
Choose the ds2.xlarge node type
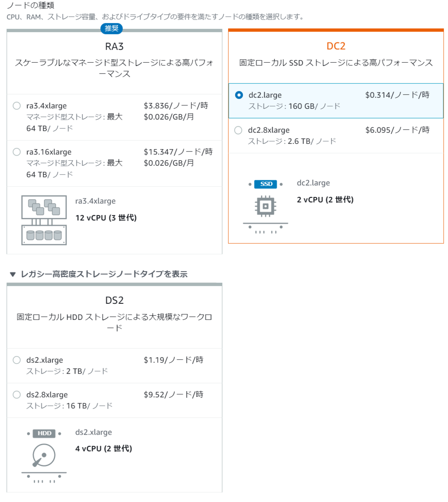click(16, 360)
